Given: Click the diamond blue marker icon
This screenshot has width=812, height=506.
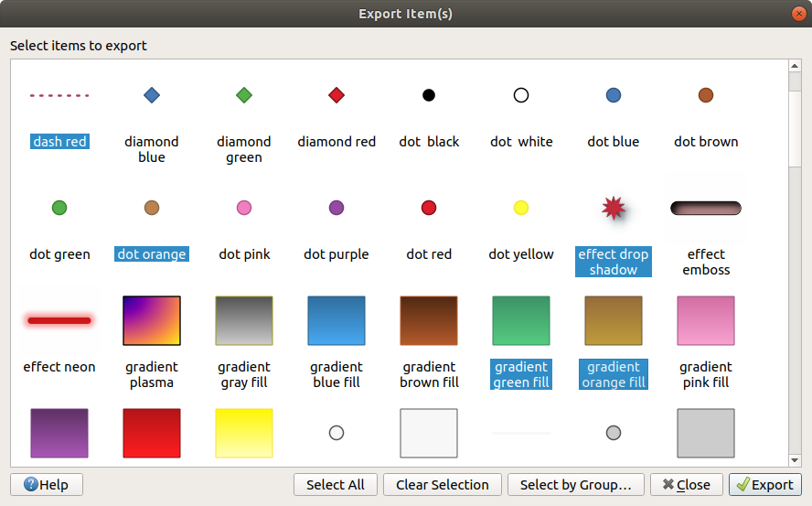Looking at the screenshot, I should tap(152, 95).
